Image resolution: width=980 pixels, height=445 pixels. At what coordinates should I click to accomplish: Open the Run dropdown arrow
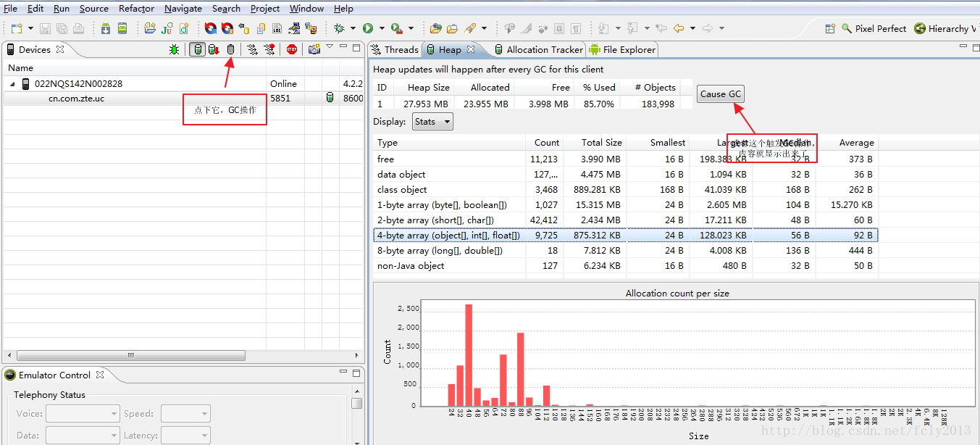(x=382, y=29)
